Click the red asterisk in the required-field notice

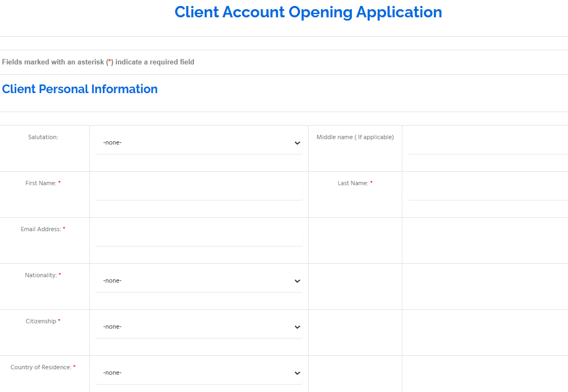[110, 62]
